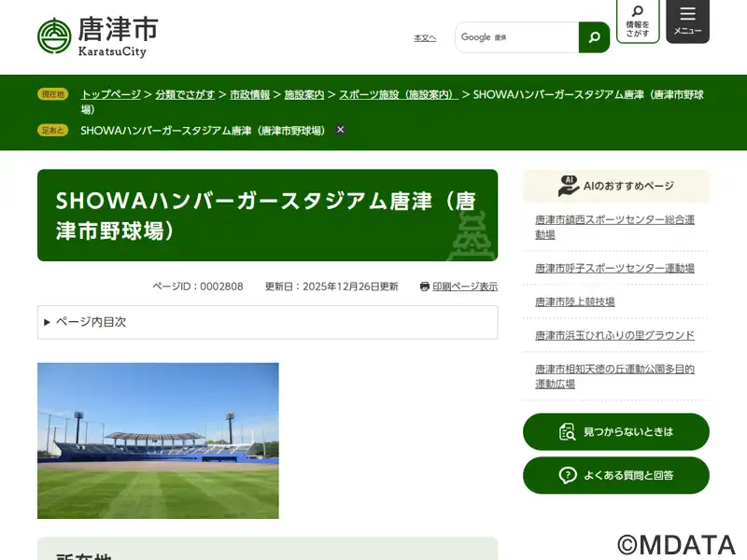The width and height of the screenshot is (747, 560).
Task: Click the AI recommendation hand icon
Action: [568, 186]
